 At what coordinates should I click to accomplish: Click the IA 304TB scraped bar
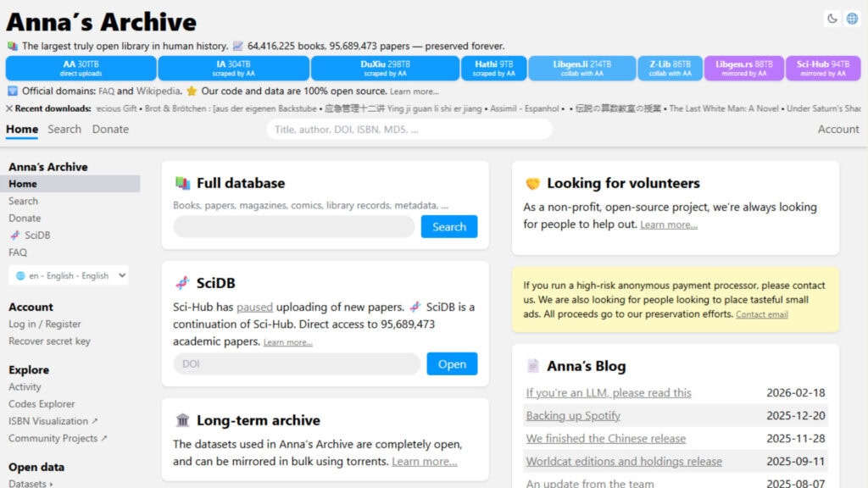click(234, 68)
